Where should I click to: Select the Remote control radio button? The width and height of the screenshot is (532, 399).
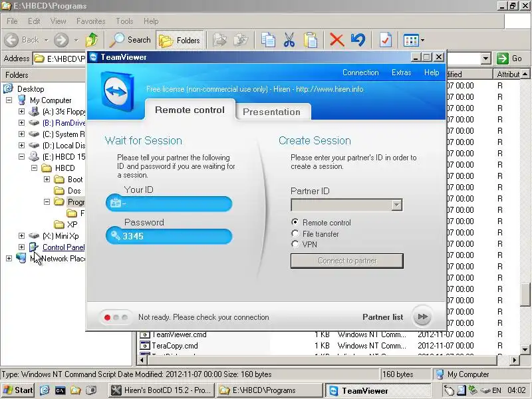[295, 222]
